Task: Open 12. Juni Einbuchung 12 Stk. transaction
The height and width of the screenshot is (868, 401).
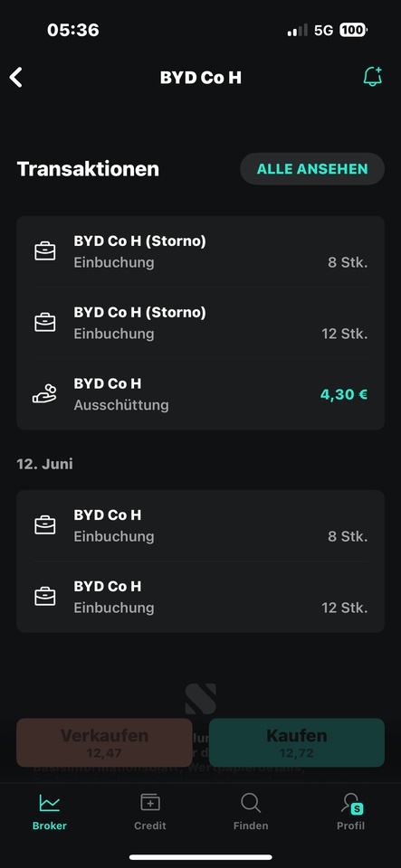Action: pyautogui.click(x=201, y=597)
